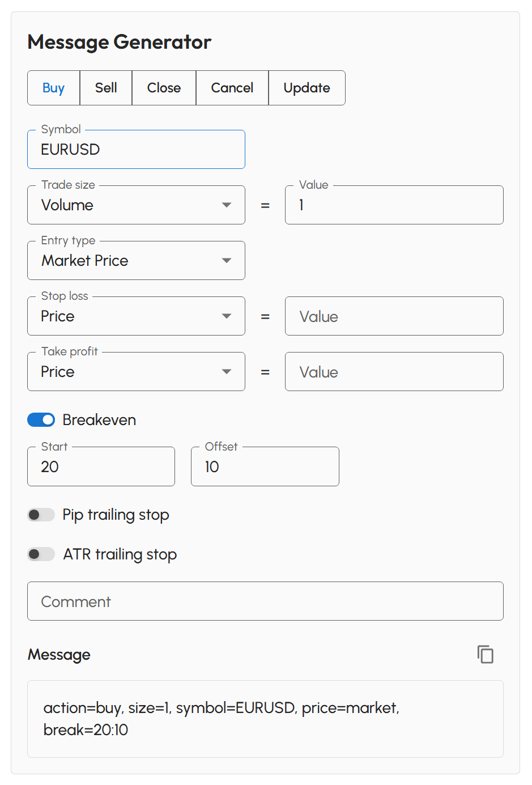Click the Take profit Value field
Image resolution: width=532 pixels, height=785 pixels.
(394, 371)
